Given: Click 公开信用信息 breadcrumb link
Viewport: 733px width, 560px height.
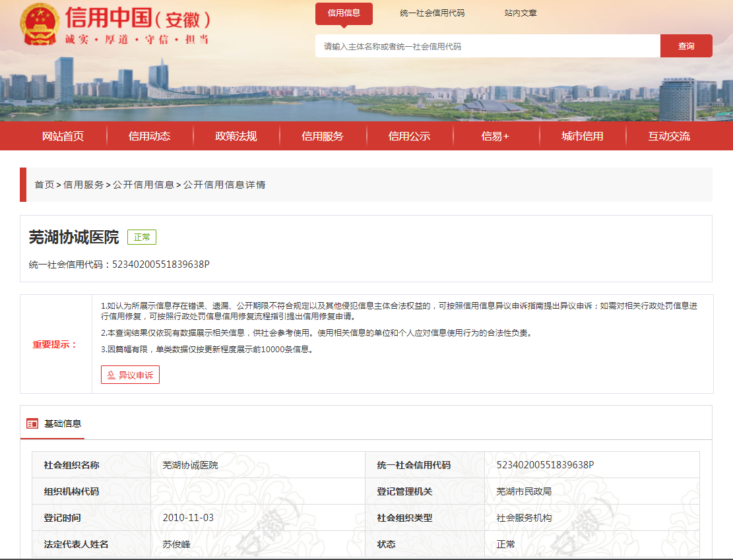Looking at the screenshot, I should point(144,185).
